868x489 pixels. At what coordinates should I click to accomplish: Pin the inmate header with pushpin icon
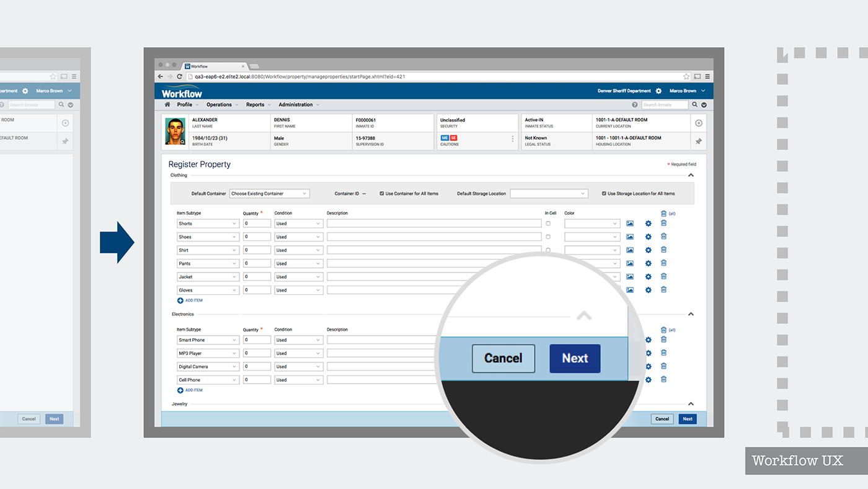698,141
